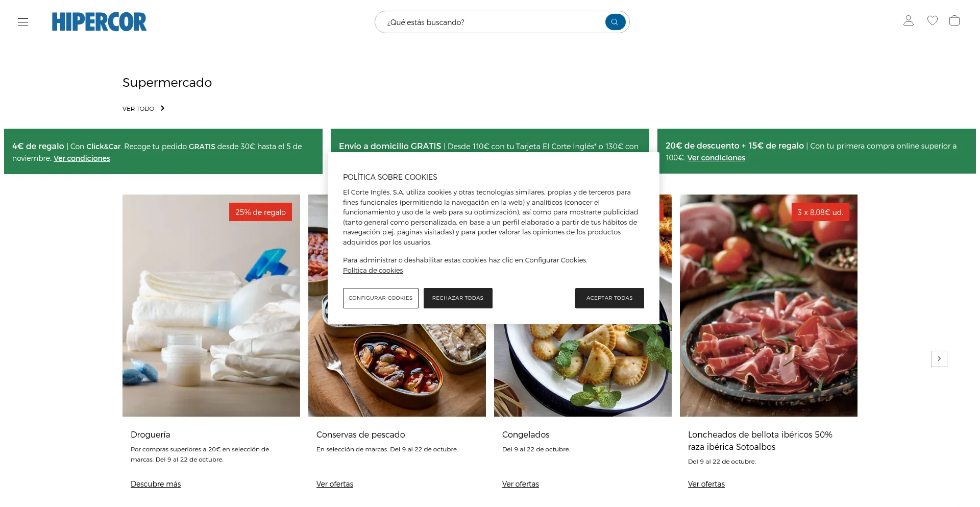Screen dimensions: 980x507
Task: Click the CONFIGURAR COOKIES button
Action: click(x=380, y=298)
